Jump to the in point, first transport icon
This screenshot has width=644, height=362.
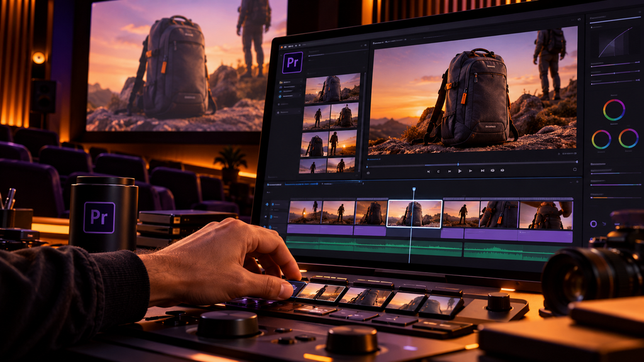428,172
